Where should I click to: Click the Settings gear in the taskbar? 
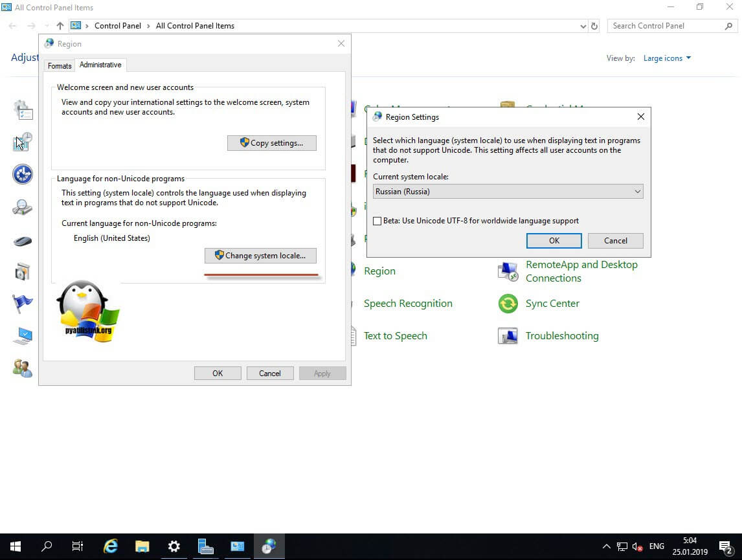[174, 546]
